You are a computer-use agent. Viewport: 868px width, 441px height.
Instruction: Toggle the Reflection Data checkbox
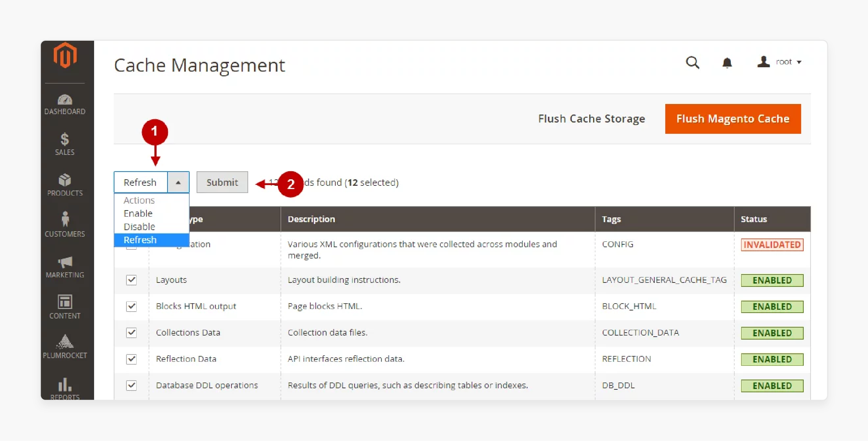coord(132,359)
